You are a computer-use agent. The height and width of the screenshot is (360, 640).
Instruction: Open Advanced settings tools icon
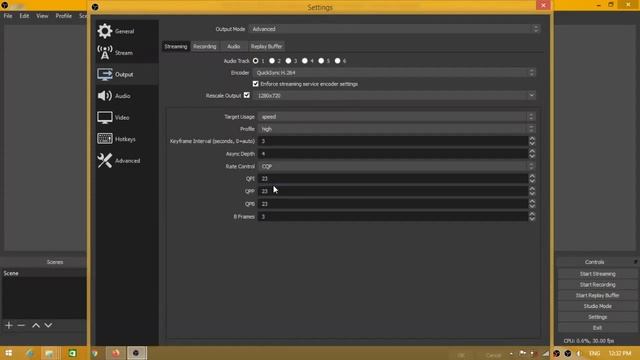coord(105,160)
